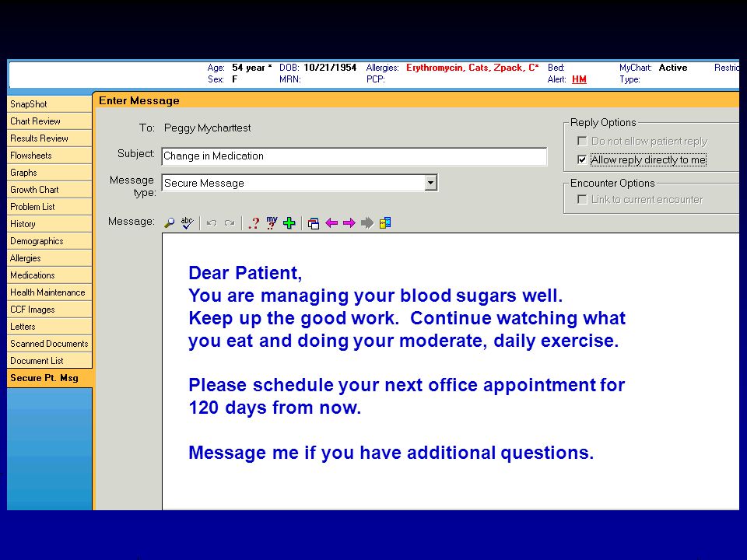747x560 pixels.
Task: Click the 'Enter Message' title bar
Action: [x=417, y=100]
